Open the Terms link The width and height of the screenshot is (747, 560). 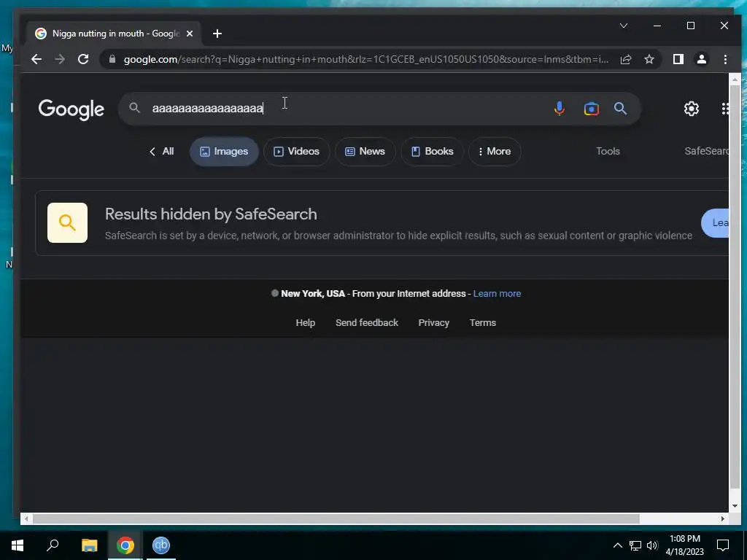pyautogui.click(x=483, y=323)
